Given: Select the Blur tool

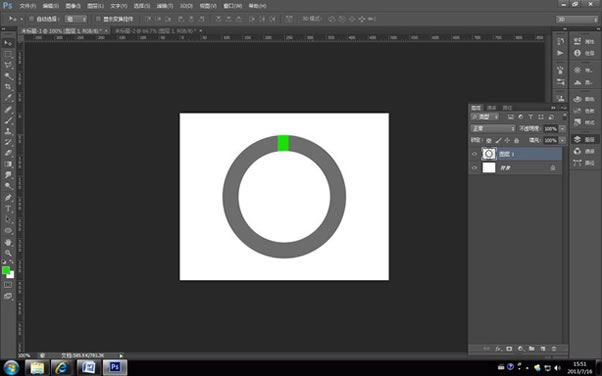Looking at the screenshot, I should [x=8, y=175].
